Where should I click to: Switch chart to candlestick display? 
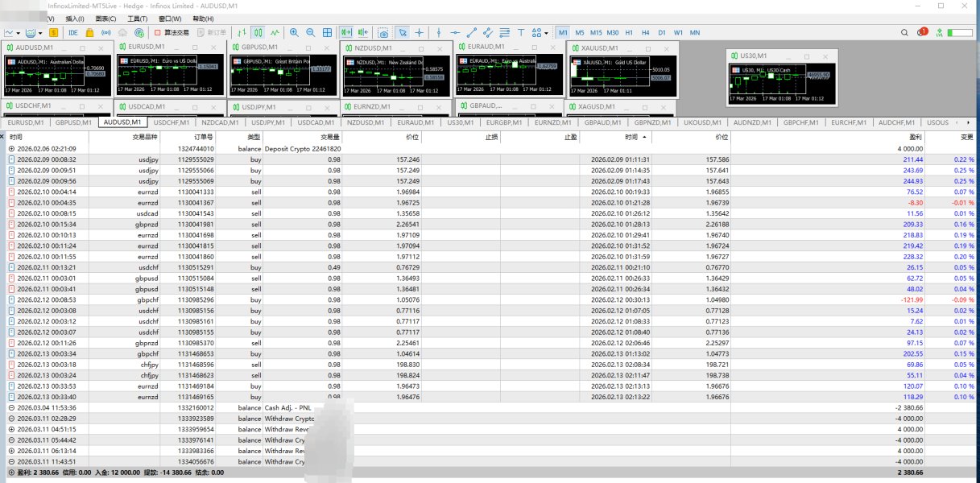(x=258, y=33)
